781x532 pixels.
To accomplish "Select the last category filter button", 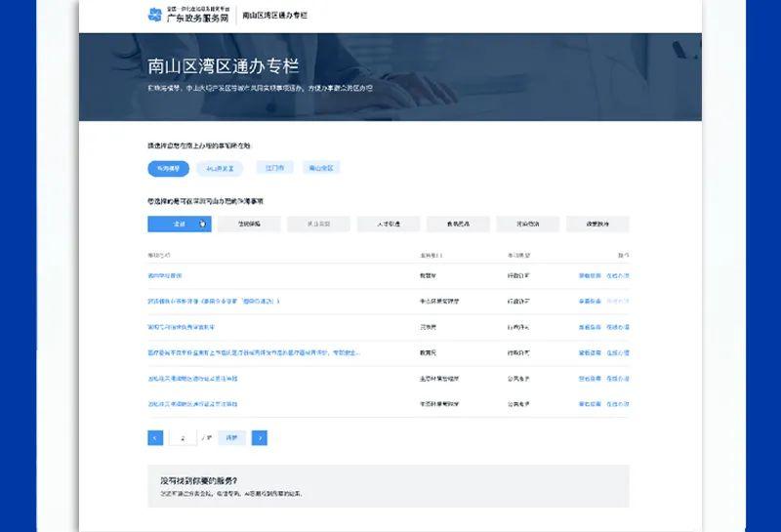I will [596, 224].
